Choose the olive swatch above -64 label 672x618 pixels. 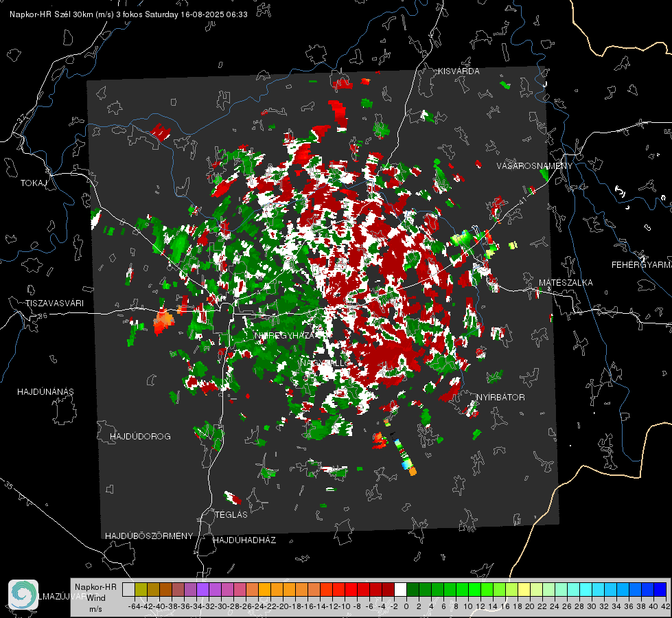141,590
